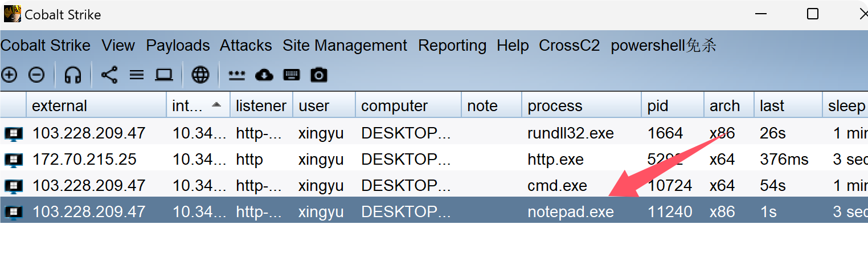Sort by the external column header
868x269 pixels.
(x=97, y=106)
